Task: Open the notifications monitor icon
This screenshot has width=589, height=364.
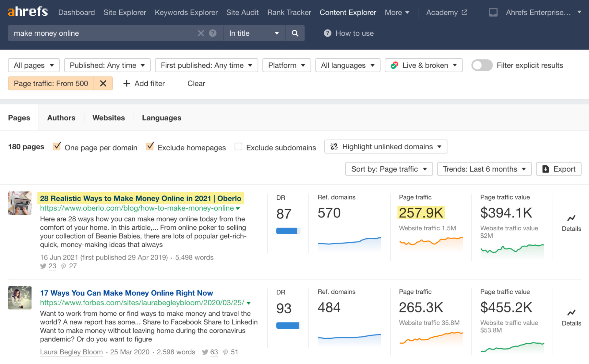Action: tap(493, 12)
